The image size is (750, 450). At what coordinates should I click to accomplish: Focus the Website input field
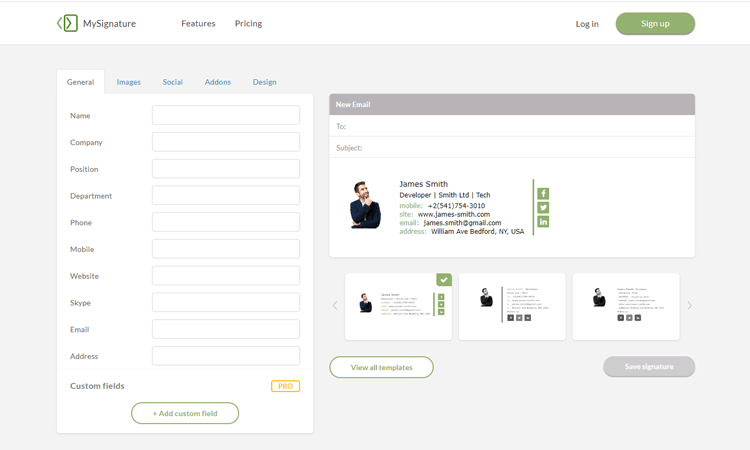pyautogui.click(x=226, y=276)
